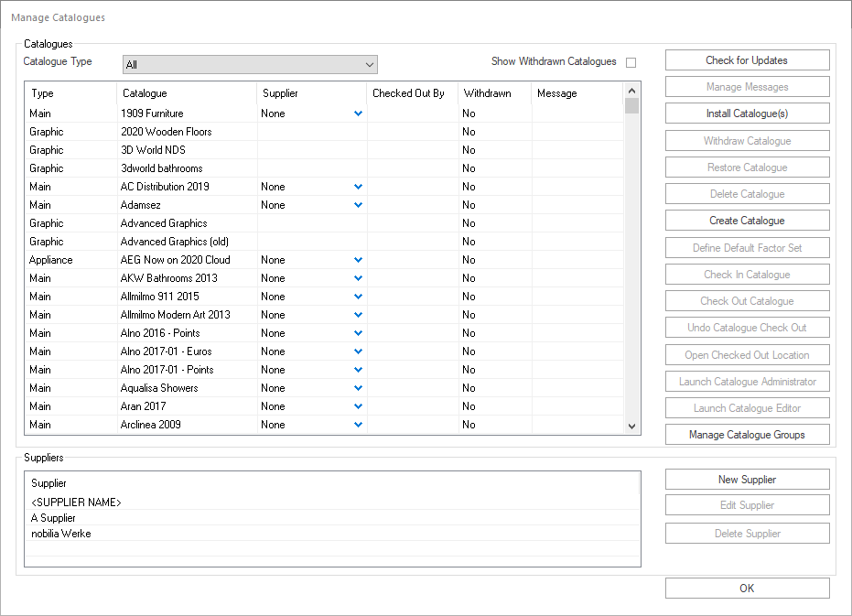852x616 pixels.
Task: Open Manage Catalogue Groups
Action: pos(747,435)
